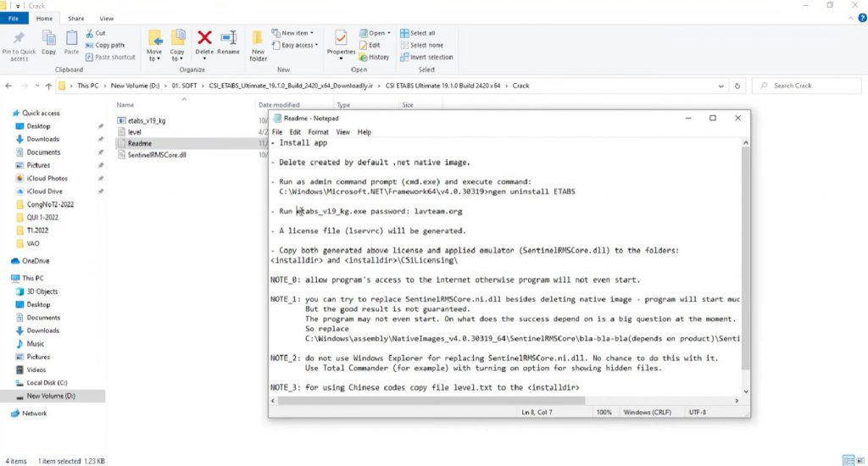Click Notepad horizontal scrollbar right arrow
The width and height of the screenshot is (868, 466).
(x=737, y=401)
